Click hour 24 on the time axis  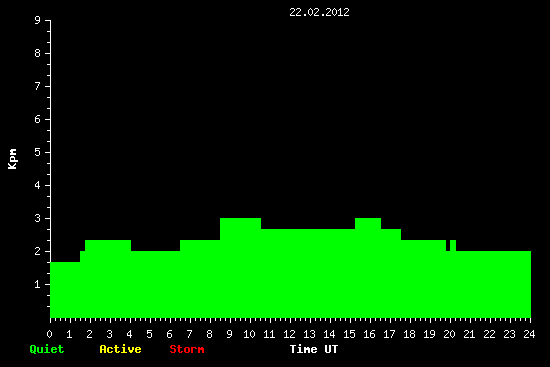click(529, 334)
